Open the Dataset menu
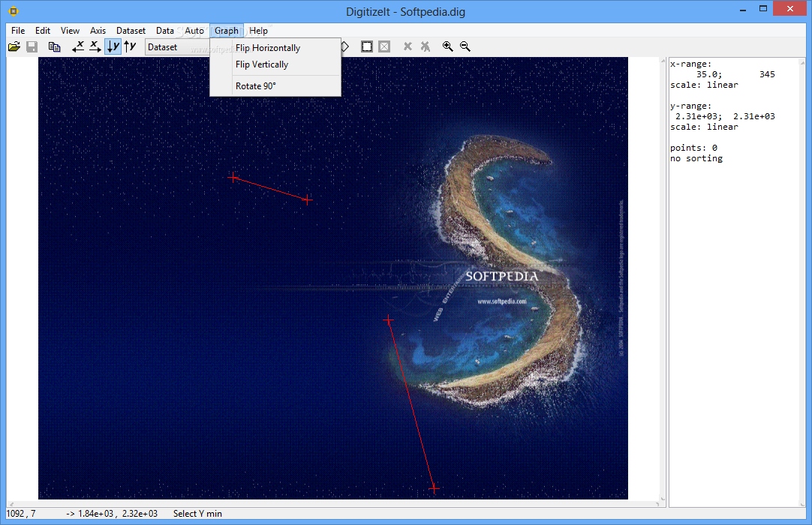This screenshot has width=812, height=525. point(131,31)
